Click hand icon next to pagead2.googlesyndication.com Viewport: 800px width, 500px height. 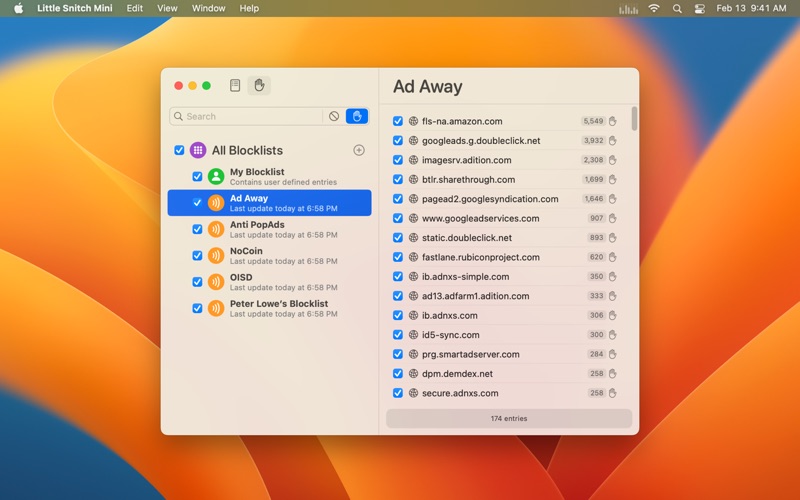[x=613, y=198]
